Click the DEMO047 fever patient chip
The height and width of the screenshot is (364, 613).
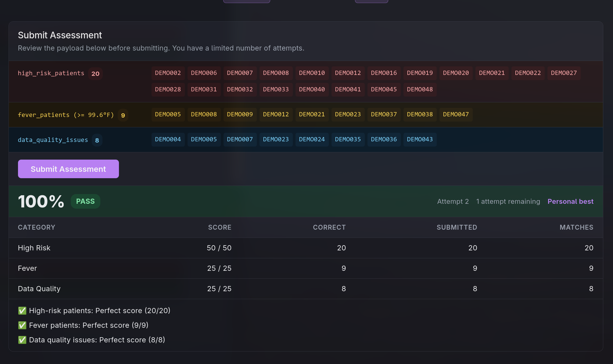point(456,115)
